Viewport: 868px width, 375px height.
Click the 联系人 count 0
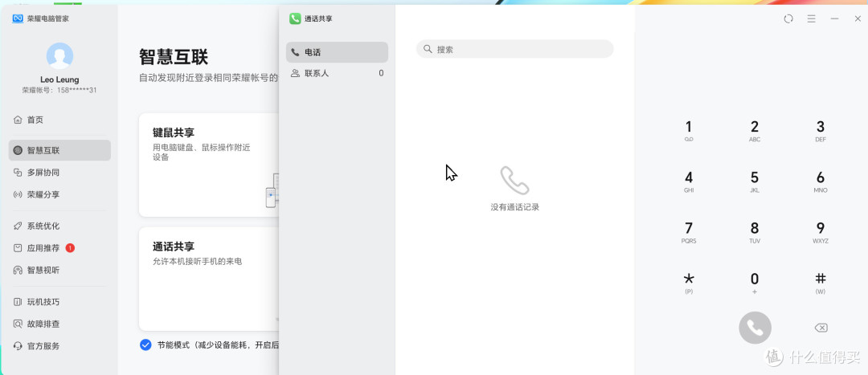tap(381, 73)
